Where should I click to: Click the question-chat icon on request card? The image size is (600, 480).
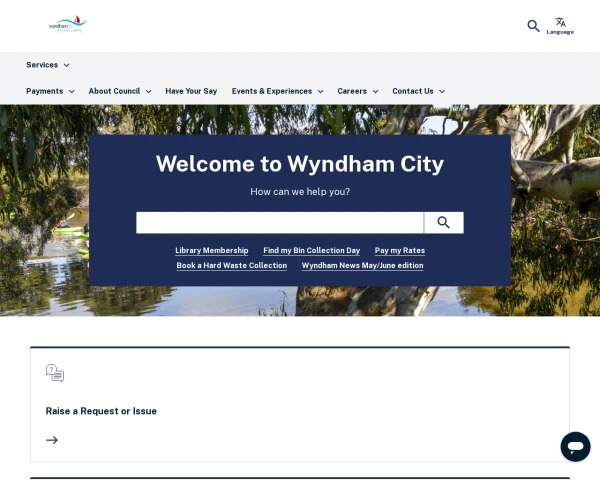tap(55, 373)
